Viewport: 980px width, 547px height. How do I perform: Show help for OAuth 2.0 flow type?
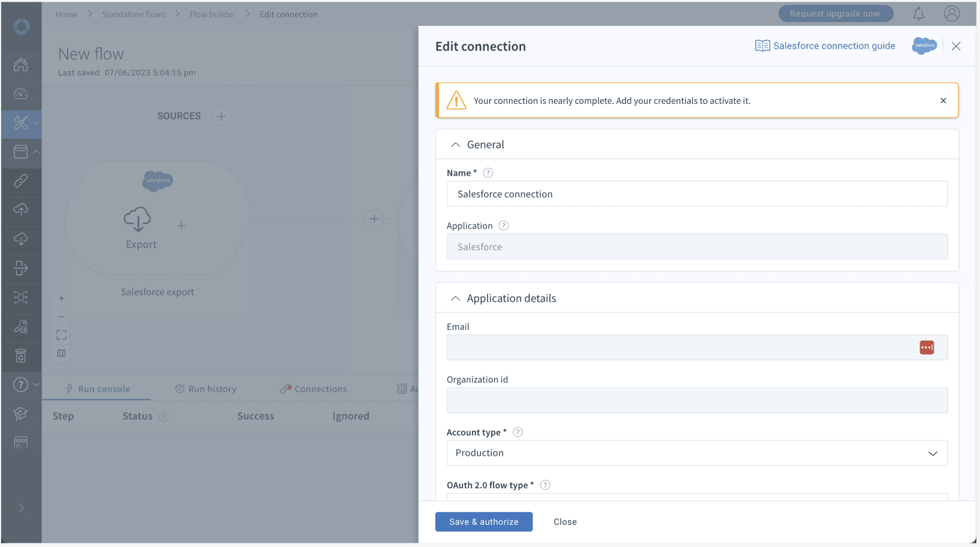(x=545, y=485)
